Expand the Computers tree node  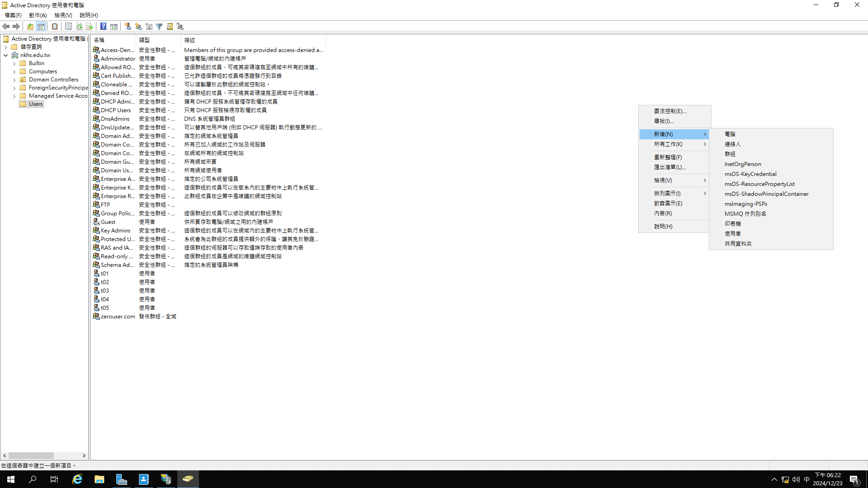pos(14,71)
